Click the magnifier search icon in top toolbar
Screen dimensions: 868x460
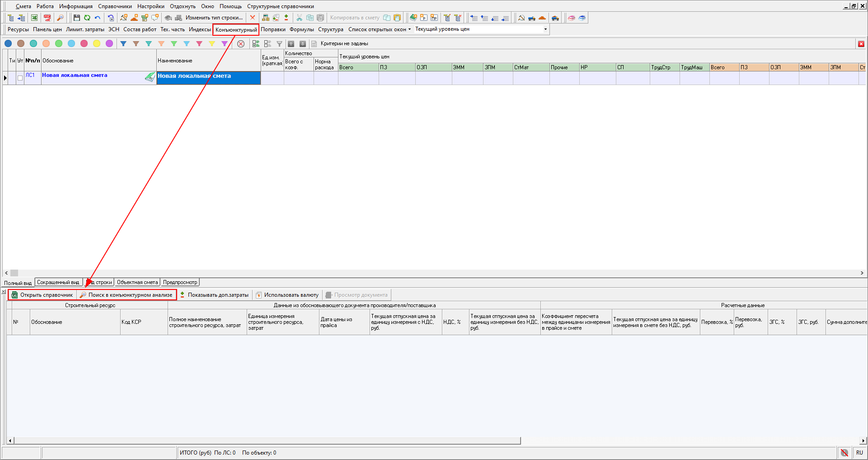[x=60, y=18]
